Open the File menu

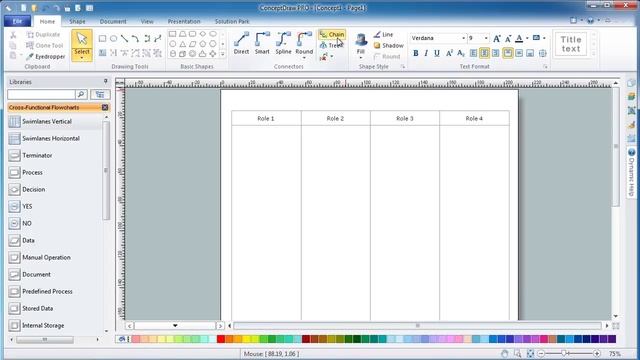(x=17, y=21)
